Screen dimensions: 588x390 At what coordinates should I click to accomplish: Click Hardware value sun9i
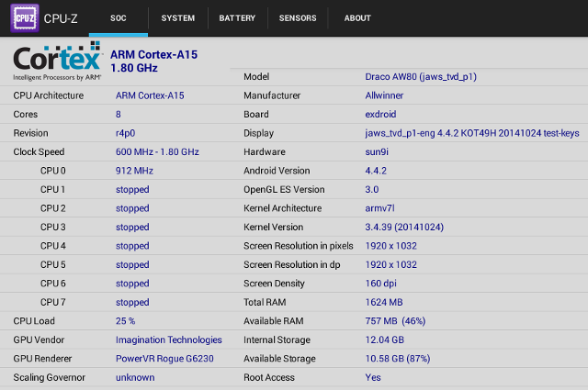[377, 151]
